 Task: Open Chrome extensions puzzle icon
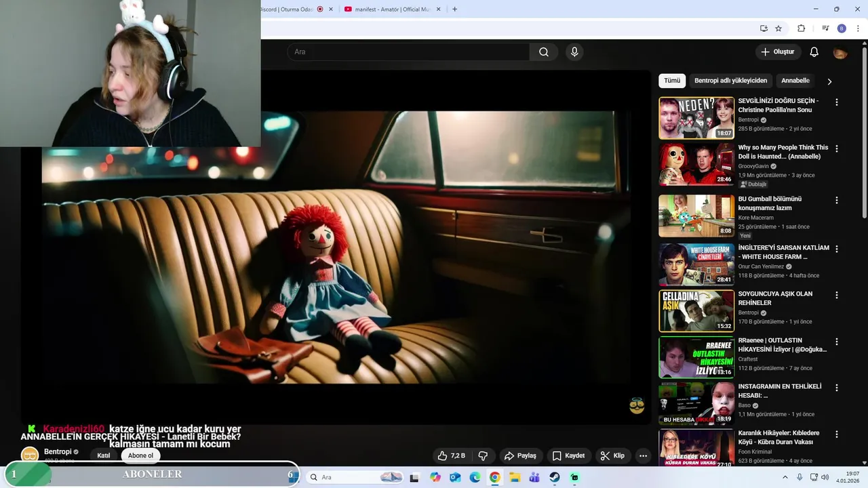(801, 28)
